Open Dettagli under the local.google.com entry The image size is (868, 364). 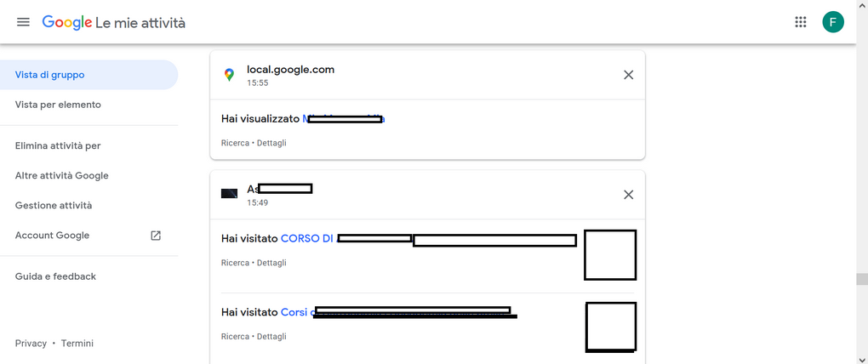point(271,143)
